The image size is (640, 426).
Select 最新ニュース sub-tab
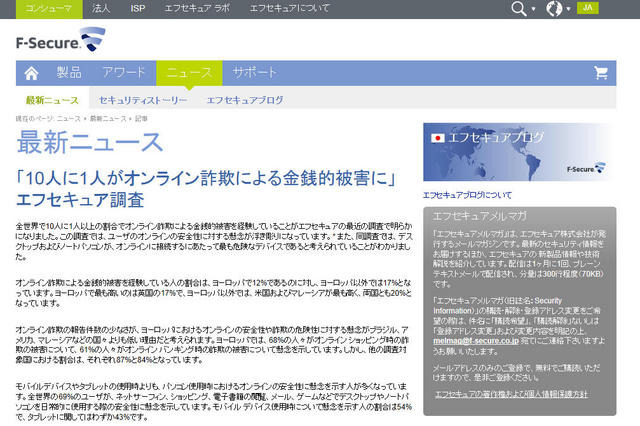click(x=52, y=100)
